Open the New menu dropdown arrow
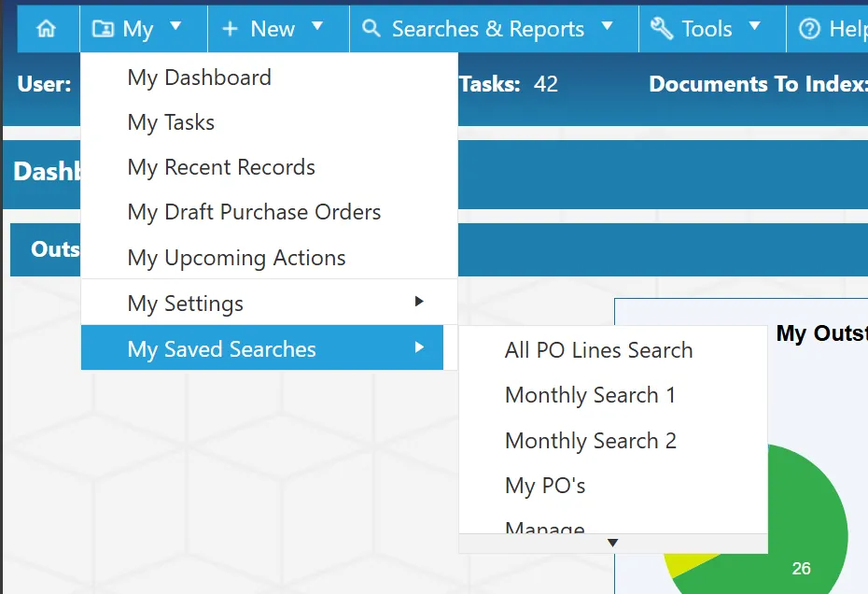Image resolution: width=868 pixels, height=594 pixels. point(317,25)
